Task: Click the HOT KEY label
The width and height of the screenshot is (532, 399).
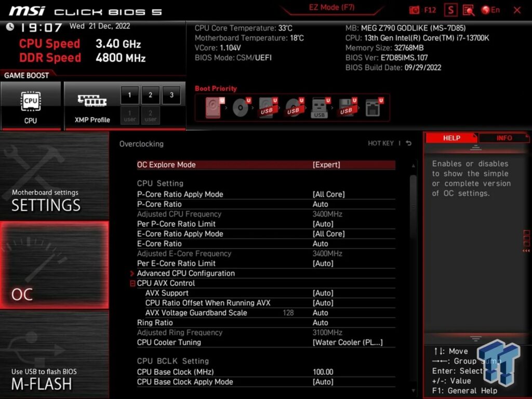Action: pyautogui.click(x=381, y=143)
